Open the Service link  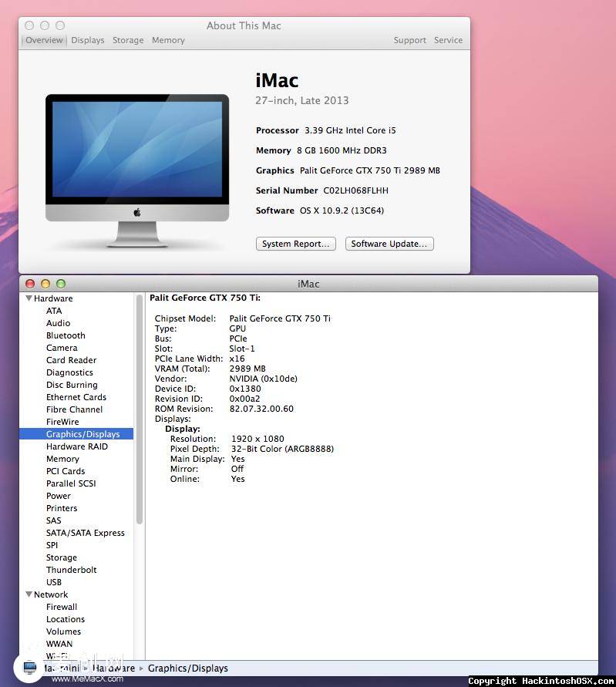pos(448,40)
